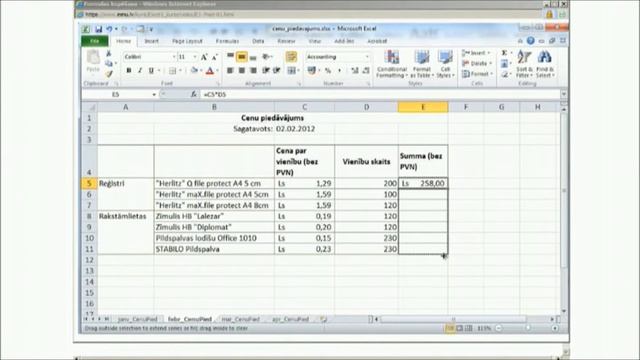The width and height of the screenshot is (640, 360).
Task: Increase the font size
Action: [204, 57]
